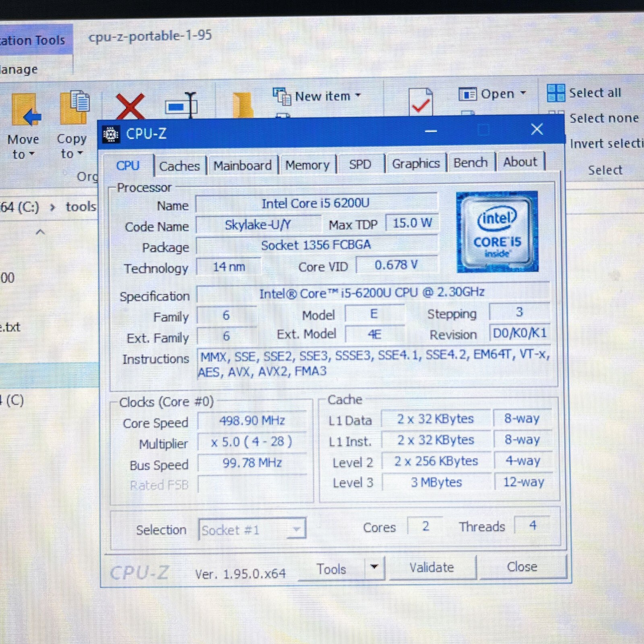Screen dimensions: 644x644
Task: Click the Multiplier value field
Action: [252, 442]
